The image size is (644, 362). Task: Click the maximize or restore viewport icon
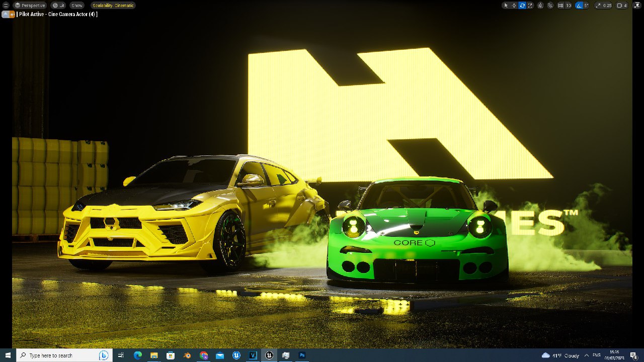[x=637, y=6]
